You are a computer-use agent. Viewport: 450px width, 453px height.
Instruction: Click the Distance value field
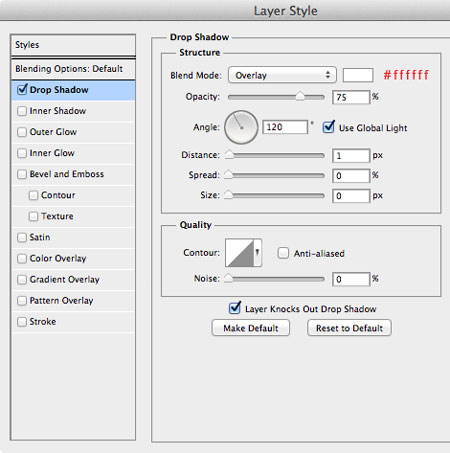(x=351, y=156)
